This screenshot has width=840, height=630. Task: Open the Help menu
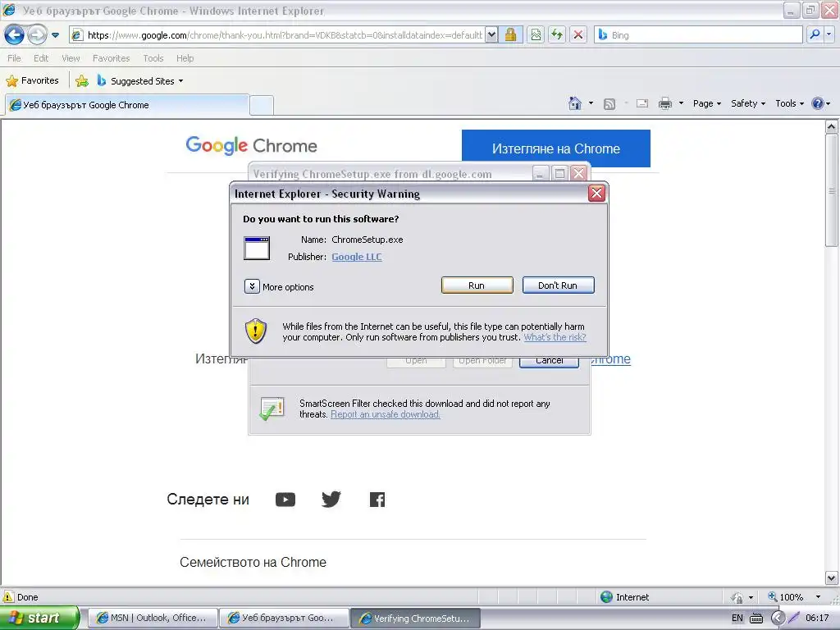tap(185, 58)
